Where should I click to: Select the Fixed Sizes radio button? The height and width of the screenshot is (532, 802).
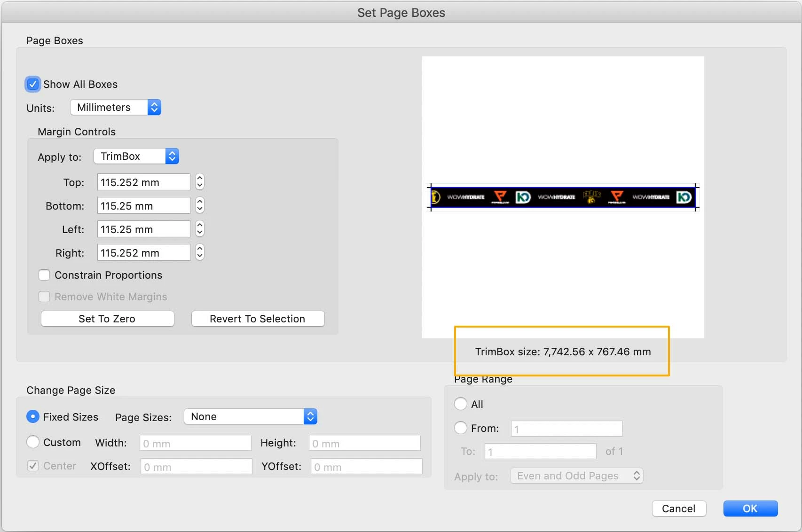33,417
